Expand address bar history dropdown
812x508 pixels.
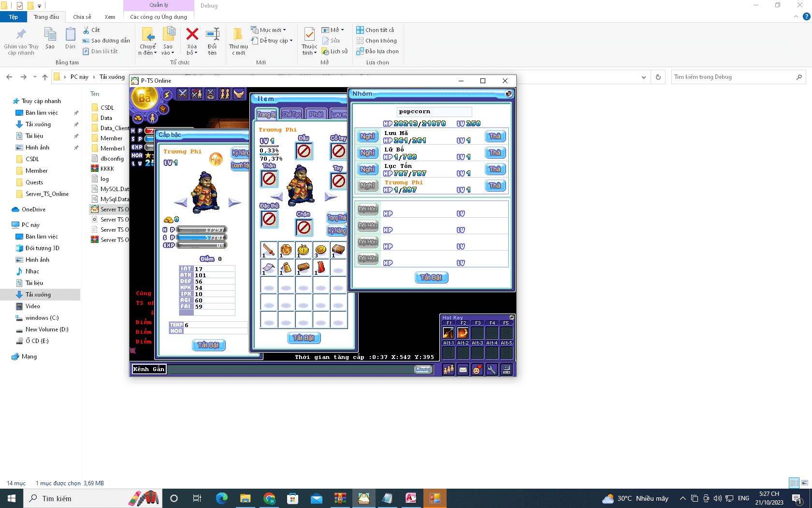pyautogui.click(x=643, y=77)
